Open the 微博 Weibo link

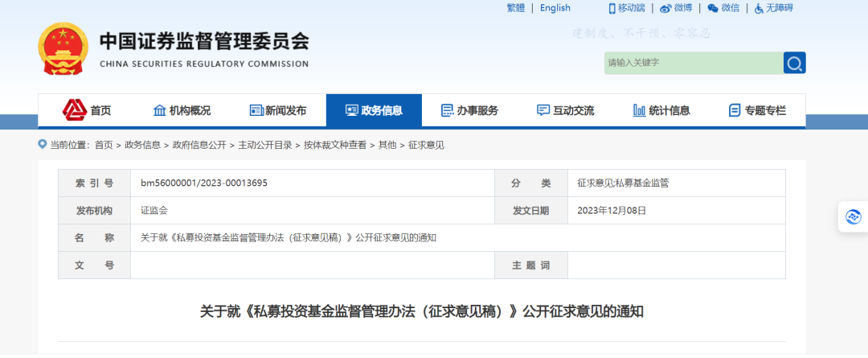pos(676,8)
